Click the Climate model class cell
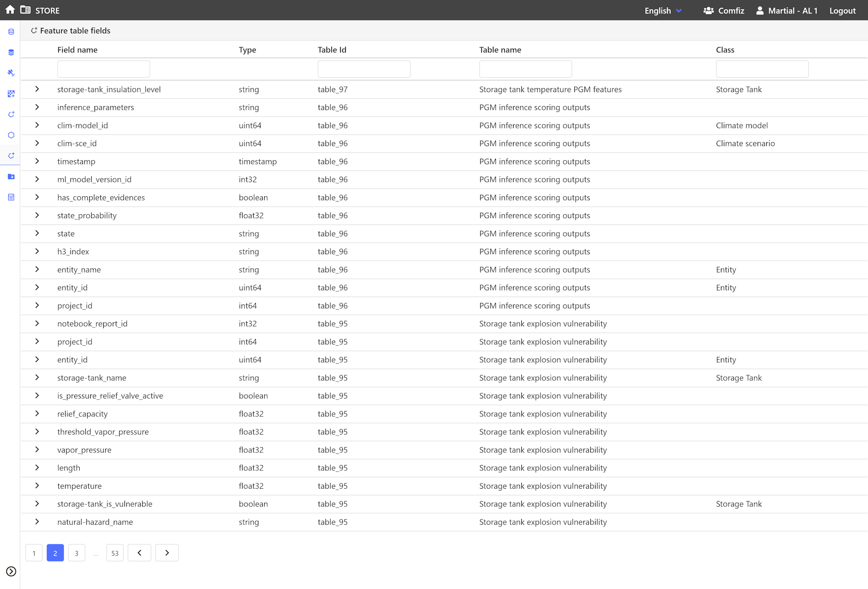868x589 pixels. coord(742,125)
